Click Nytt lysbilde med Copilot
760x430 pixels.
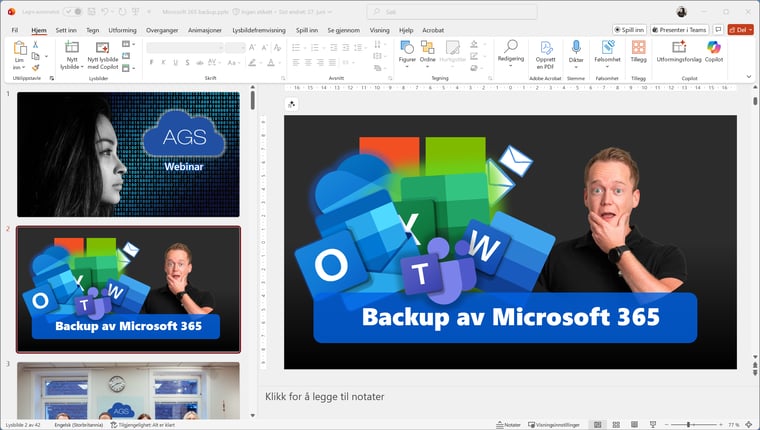coord(102,56)
